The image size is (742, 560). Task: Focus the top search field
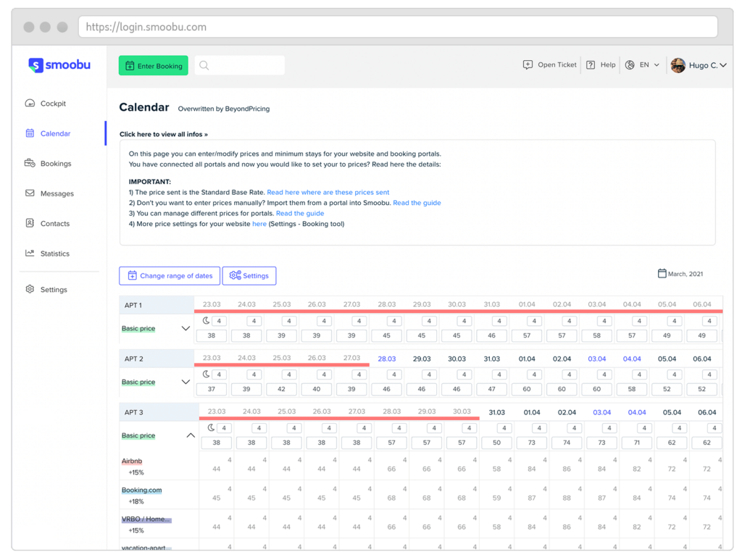pos(240,65)
